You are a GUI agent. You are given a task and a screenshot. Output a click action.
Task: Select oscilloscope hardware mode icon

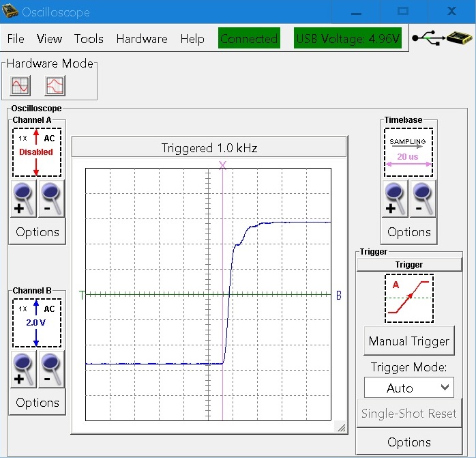(x=20, y=85)
